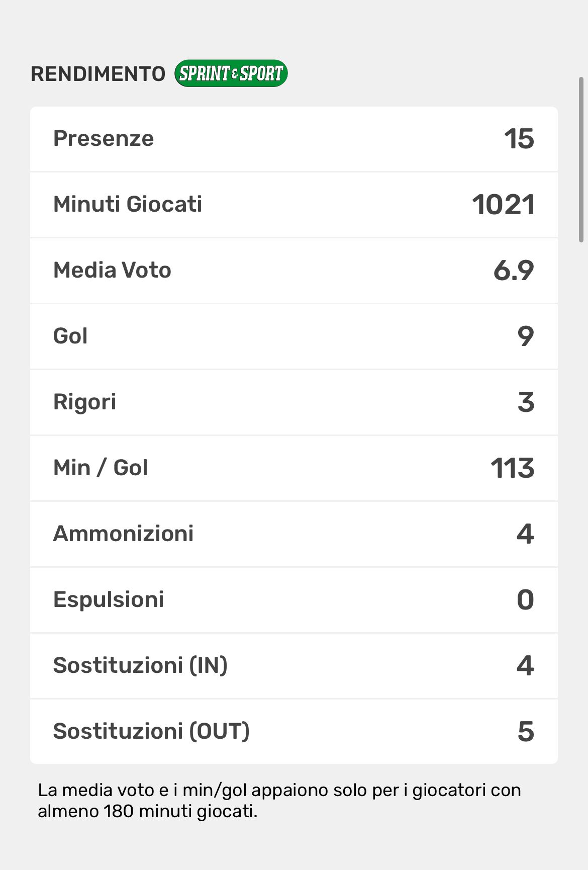Click the Minuti Giocati label
588x870 pixels.
pyautogui.click(x=128, y=204)
